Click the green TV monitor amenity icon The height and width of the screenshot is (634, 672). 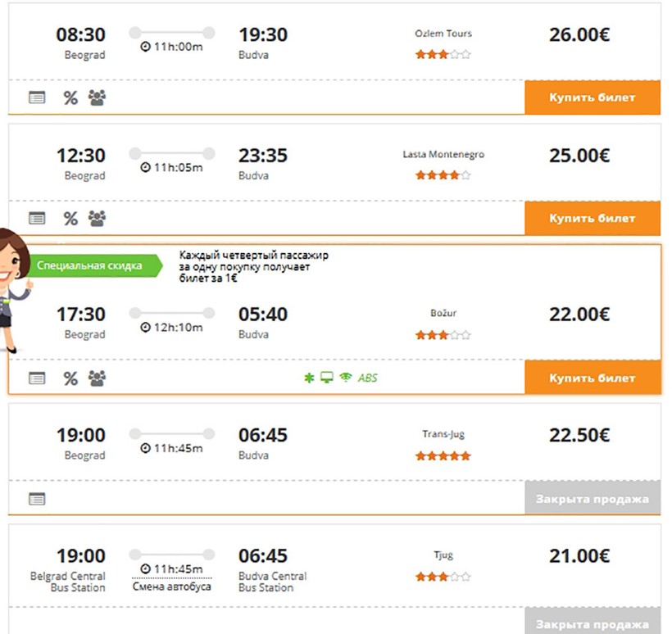(326, 378)
